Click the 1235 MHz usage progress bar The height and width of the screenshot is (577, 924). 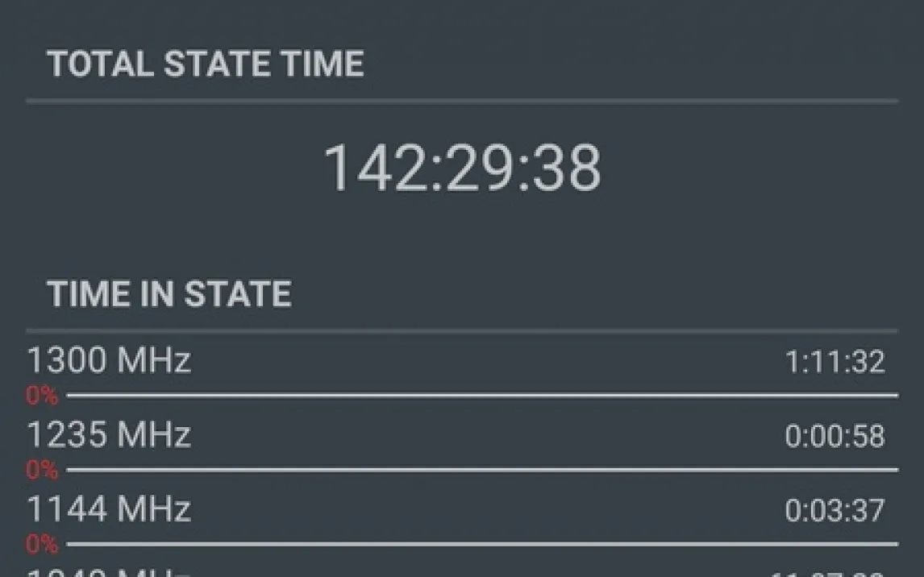482,470
